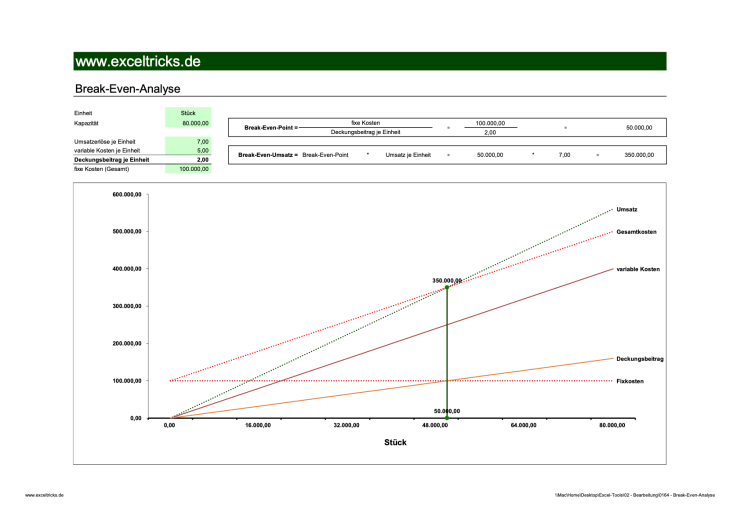
Task: Click the green break-even marker at the top of the vertical line
Action: (x=447, y=287)
